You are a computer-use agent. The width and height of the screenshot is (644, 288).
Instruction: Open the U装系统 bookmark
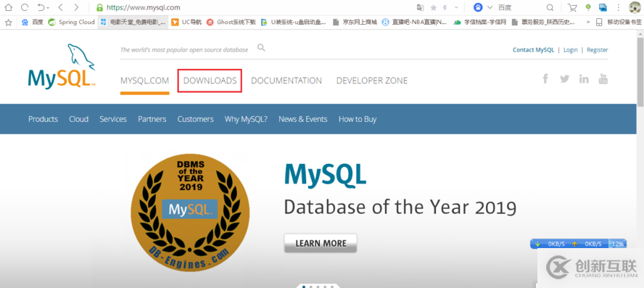pos(294,22)
